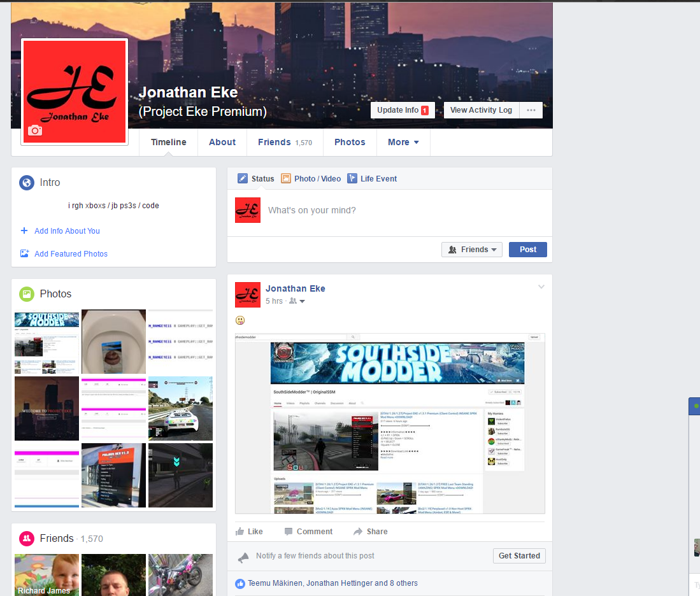Open the post's Southside Modder screenshot image

click(390, 423)
